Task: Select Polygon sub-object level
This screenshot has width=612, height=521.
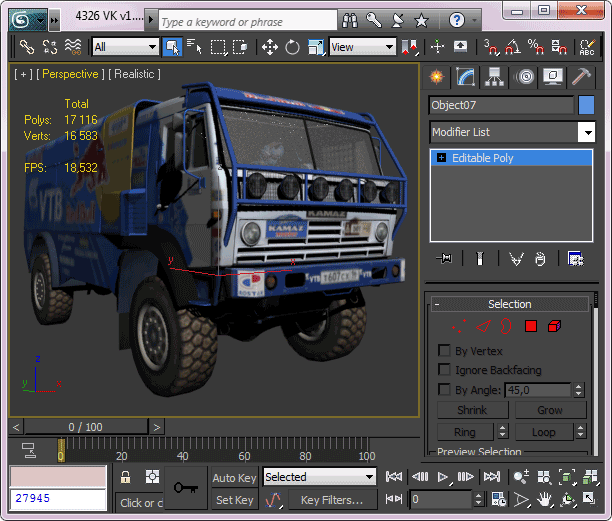Action: coord(531,326)
